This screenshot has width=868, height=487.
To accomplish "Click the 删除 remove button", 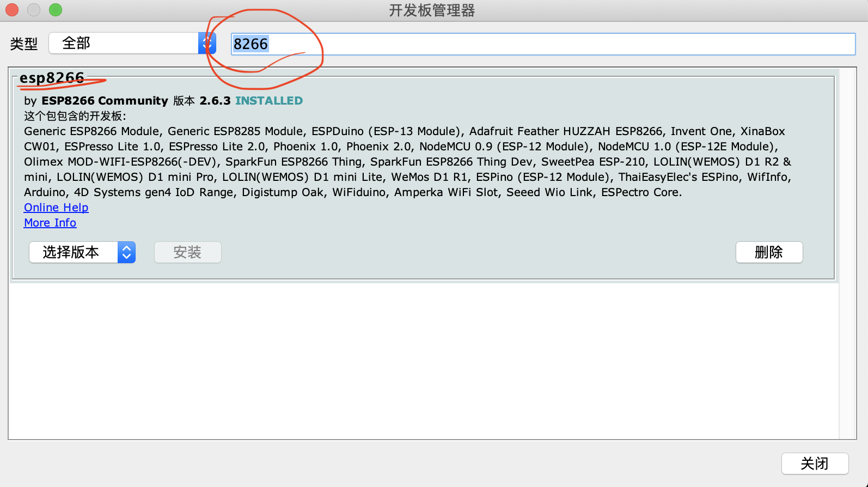I will (769, 252).
